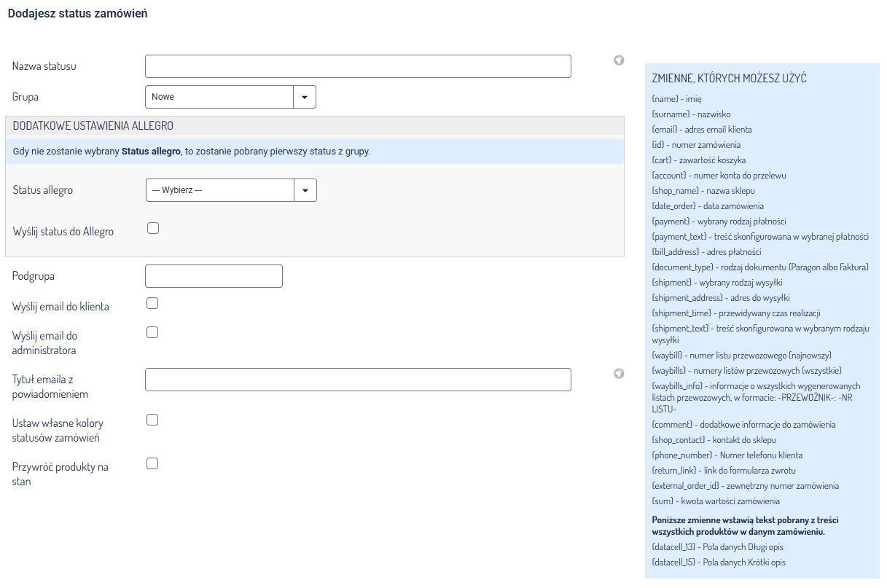887x588 pixels.
Task: Click into the Podgrupa input field
Action: pyautogui.click(x=214, y=276)
